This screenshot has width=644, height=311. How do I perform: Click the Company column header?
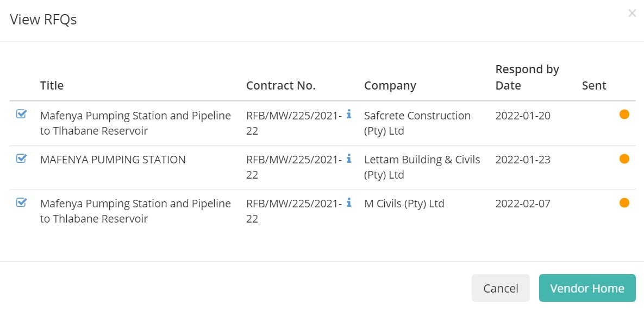(390, 85)
